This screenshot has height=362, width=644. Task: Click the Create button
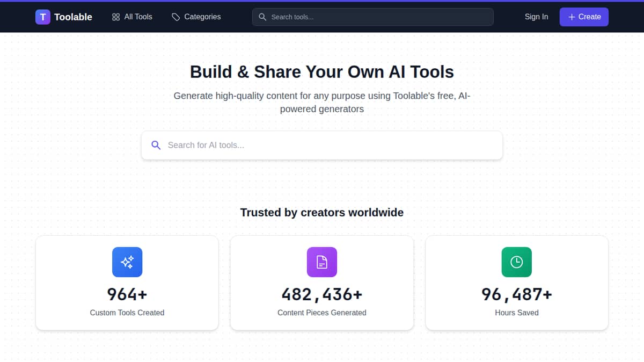[584, 17]
